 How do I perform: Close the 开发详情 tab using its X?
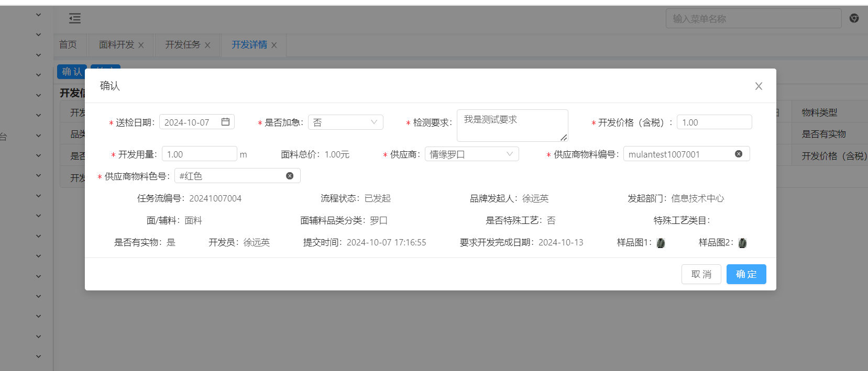[274, 46]
